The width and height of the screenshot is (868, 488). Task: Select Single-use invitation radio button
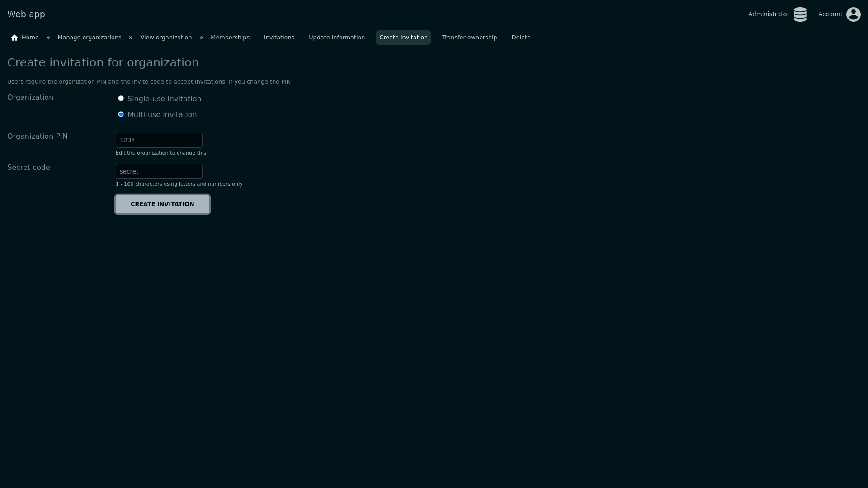pyautogui.click(x=121, y=99)
